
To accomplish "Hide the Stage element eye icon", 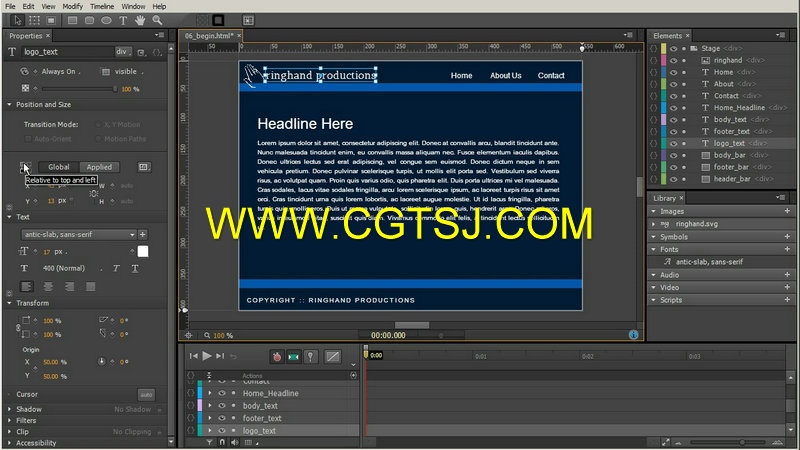I will (x=673, y=48).
